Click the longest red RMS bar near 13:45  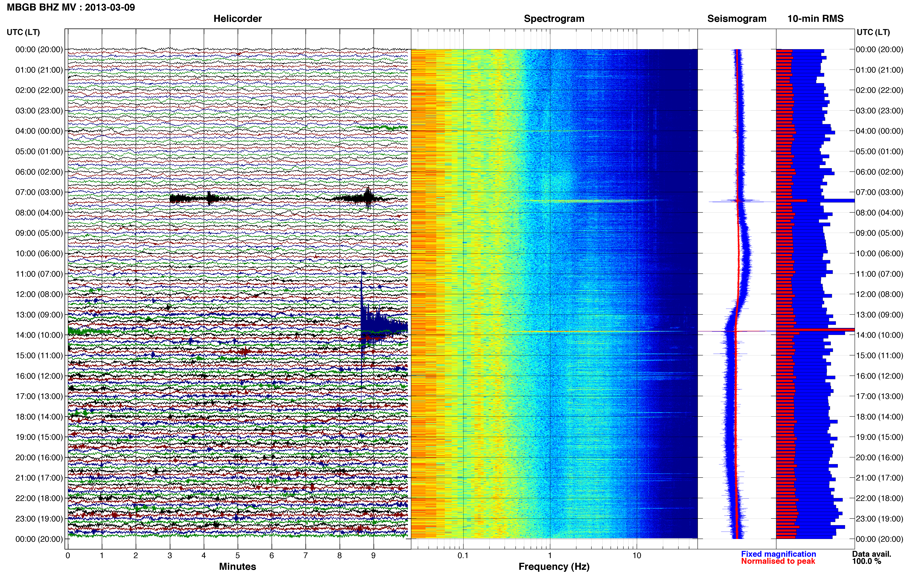point(815,329)
